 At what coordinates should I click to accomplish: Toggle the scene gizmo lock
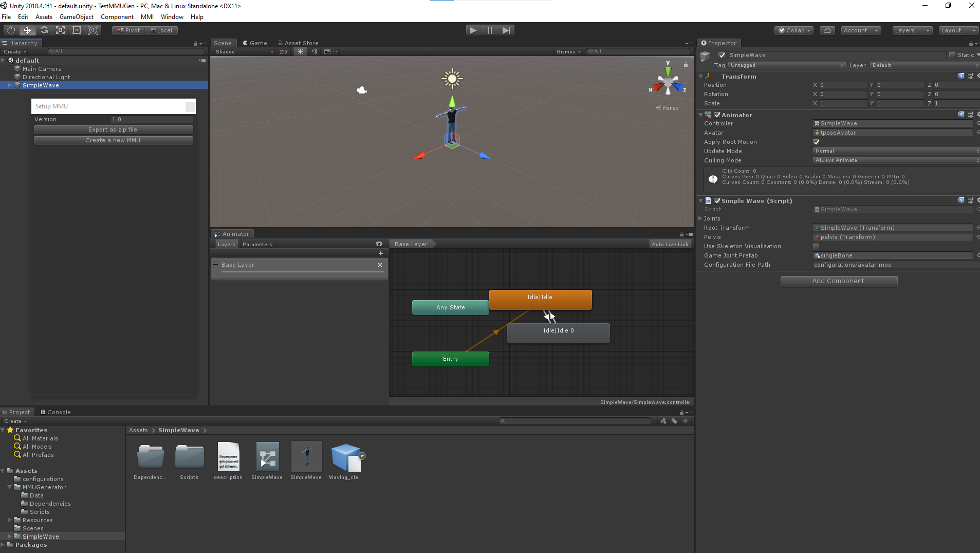[686, 65]
